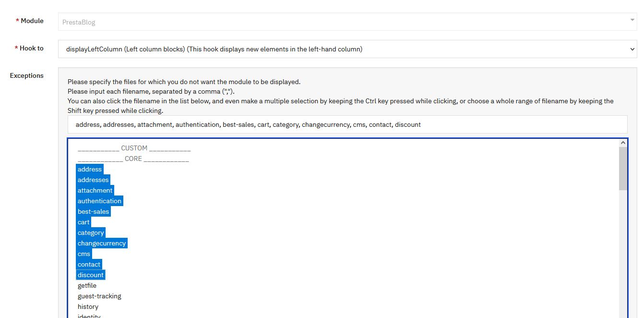Screen dimensions: 644x318
Task: Select 'contact' list entry
Action: pyautogui.click(x=89, y=264)
